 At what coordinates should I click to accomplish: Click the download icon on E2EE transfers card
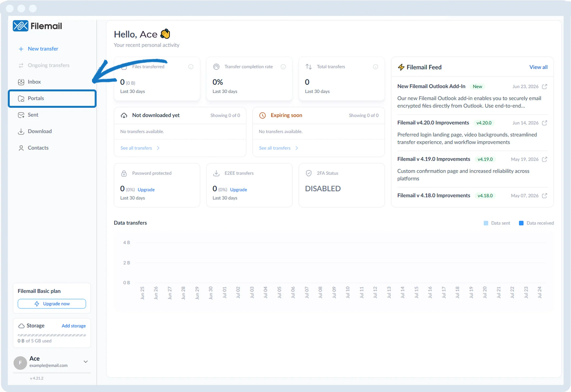[216, 173]
